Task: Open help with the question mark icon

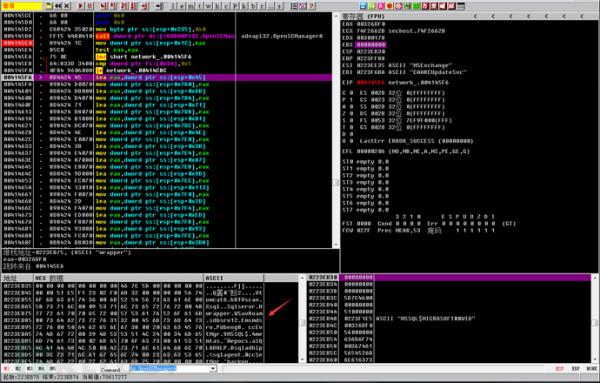Action: [311, 6]
